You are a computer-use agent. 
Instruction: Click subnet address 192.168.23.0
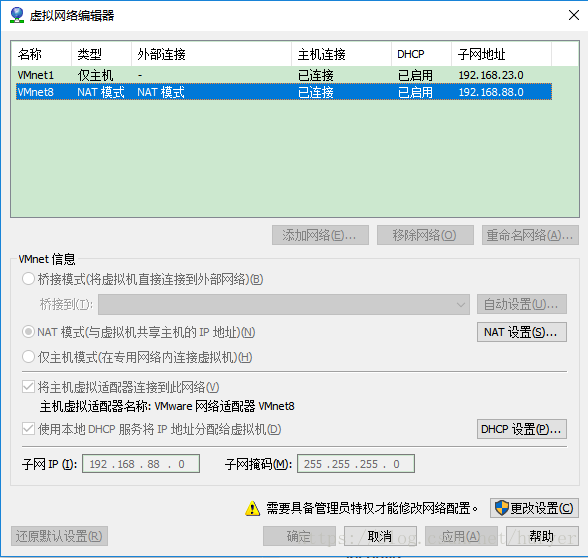coord(491,75)
